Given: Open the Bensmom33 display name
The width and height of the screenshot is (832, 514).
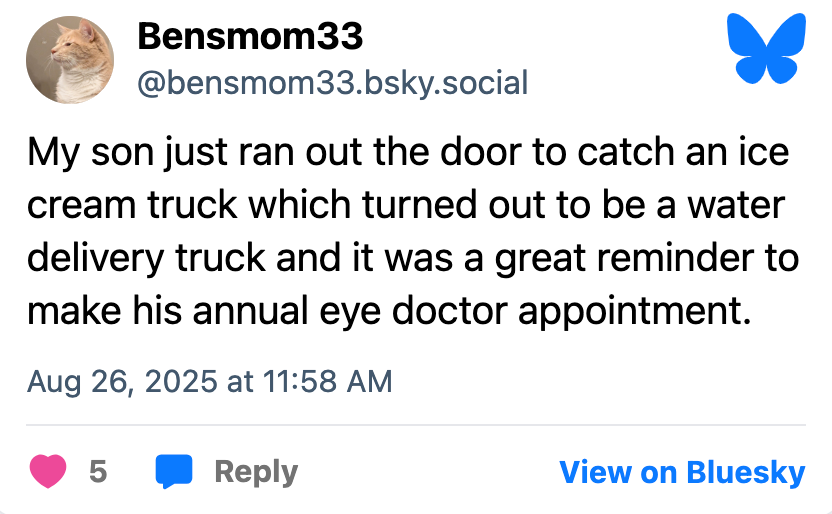Looking at the screenshot, I should click(x=250, y=38).
